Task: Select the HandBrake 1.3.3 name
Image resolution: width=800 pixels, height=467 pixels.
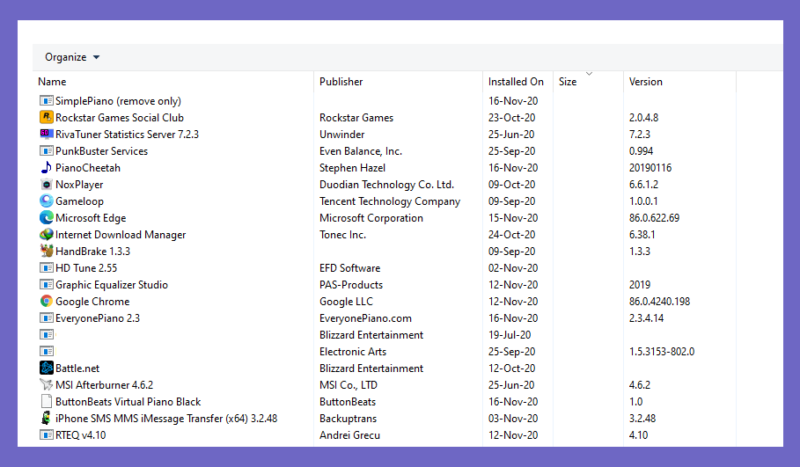Action: click(x=93, y=251)
